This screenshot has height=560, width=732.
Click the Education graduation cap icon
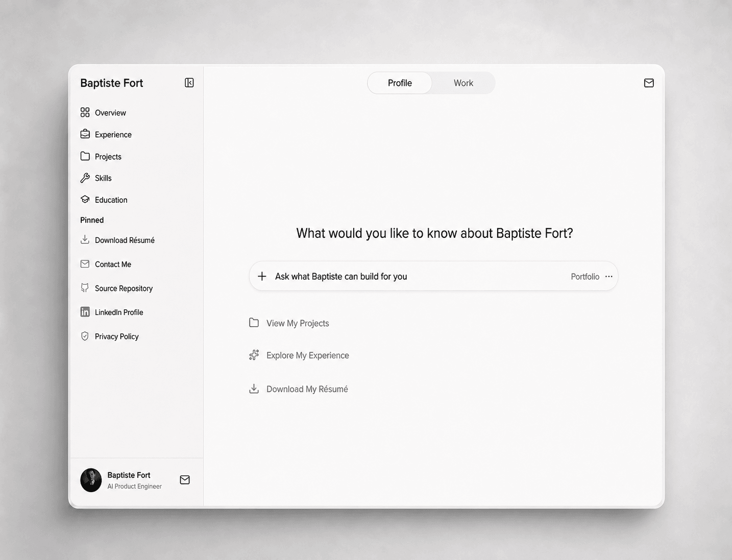coord(85,200)
